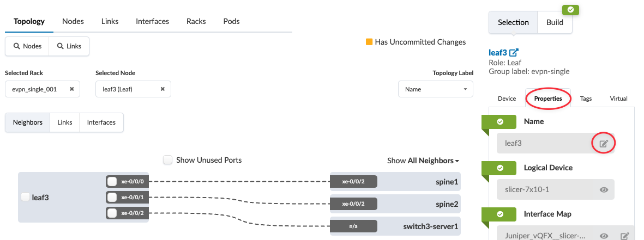Switch to the Racks tab
644x240 pixels.
coord(196,21)
